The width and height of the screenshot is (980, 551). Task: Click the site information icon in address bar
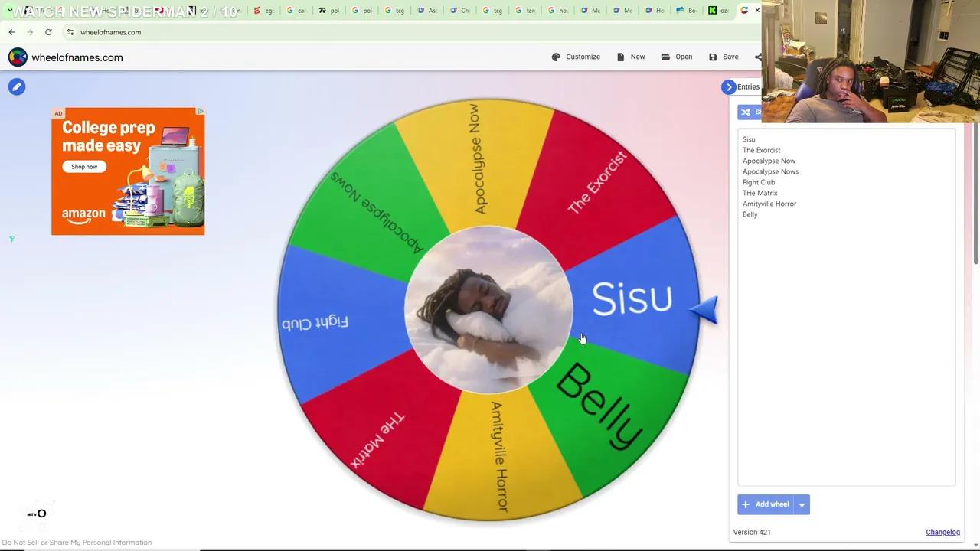pos(70,32)
